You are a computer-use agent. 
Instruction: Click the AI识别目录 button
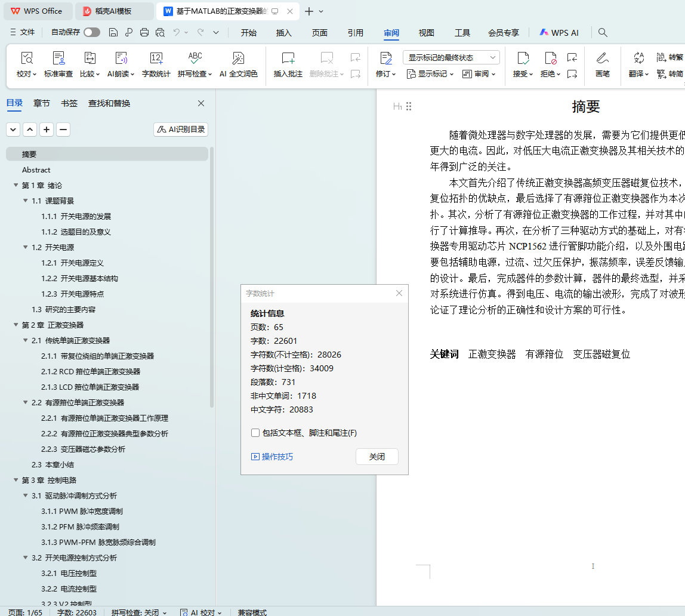pyautogui.click(x=181, y=129)
